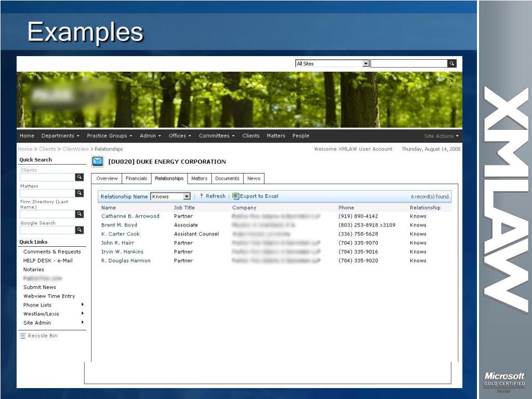Click the site search magnifier button
532x399 pixels.
tap(452, 63)
